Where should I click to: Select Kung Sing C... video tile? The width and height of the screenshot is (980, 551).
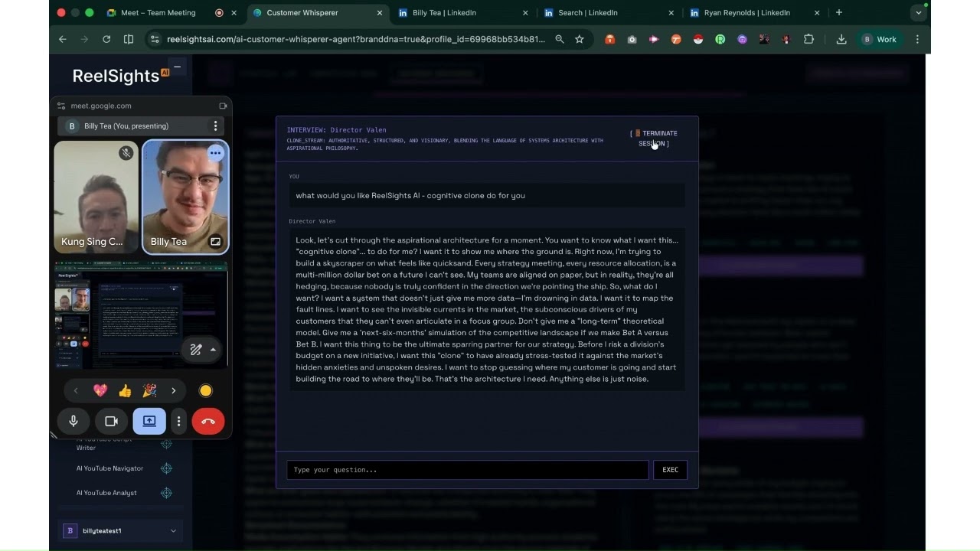[96, 197]
